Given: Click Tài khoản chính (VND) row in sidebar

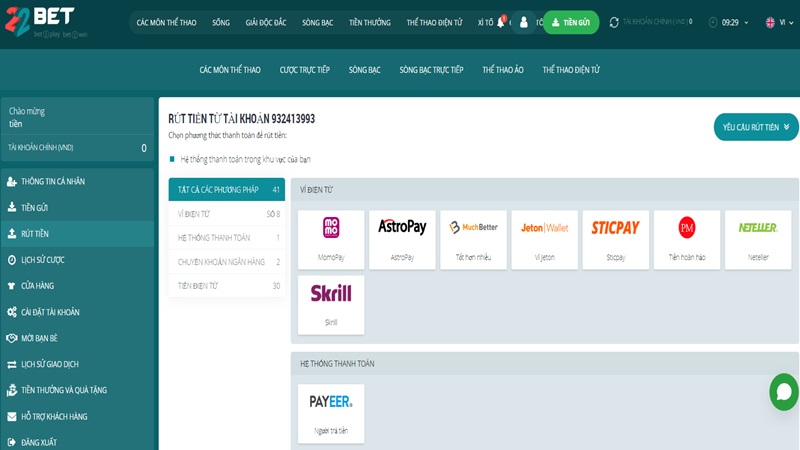Looking at the screenshot, I should coord(77,147).
